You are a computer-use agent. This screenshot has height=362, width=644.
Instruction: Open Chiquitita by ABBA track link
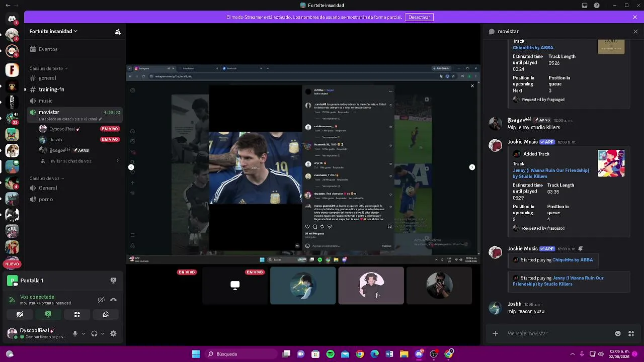coord(533,48)
